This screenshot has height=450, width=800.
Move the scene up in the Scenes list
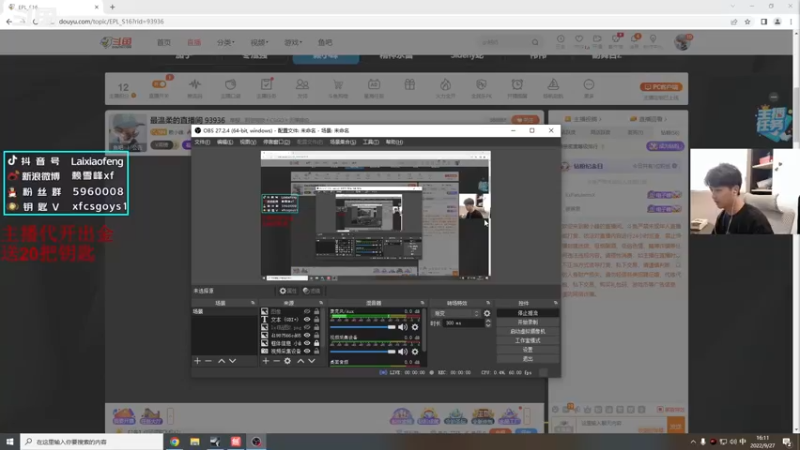click(x=221, y=361)
